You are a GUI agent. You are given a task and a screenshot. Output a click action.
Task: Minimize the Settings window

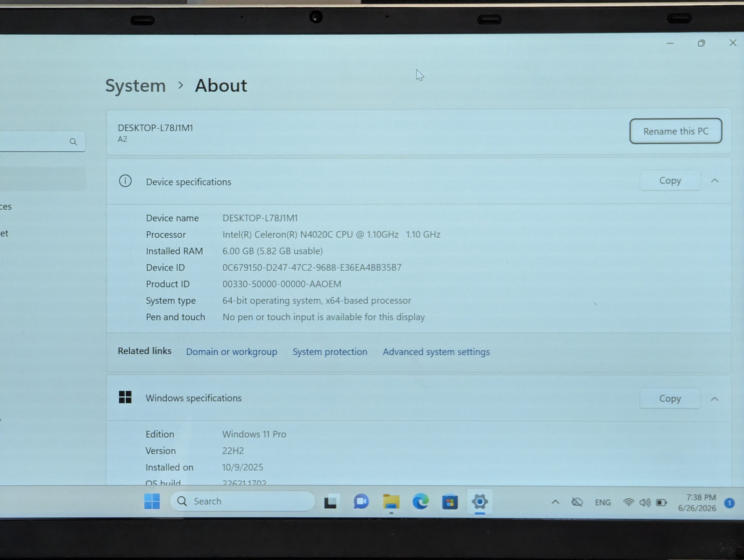(x=670, y=43)
